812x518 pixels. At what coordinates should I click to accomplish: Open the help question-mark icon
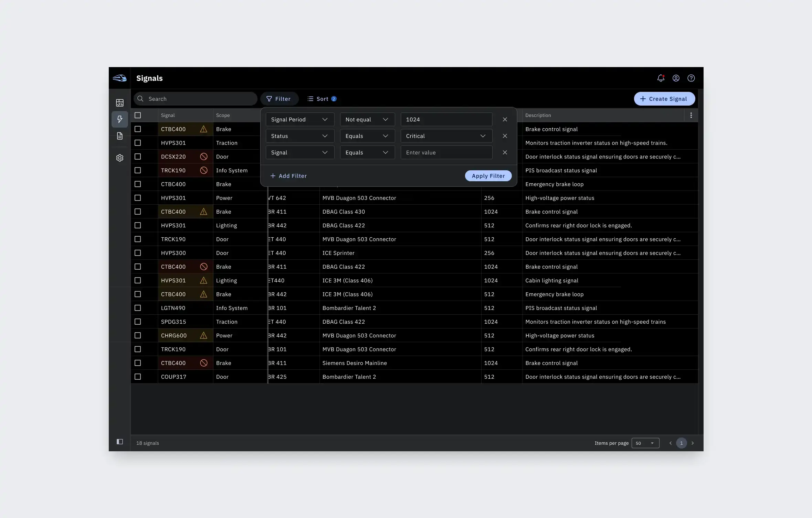(x=691, y=78)
